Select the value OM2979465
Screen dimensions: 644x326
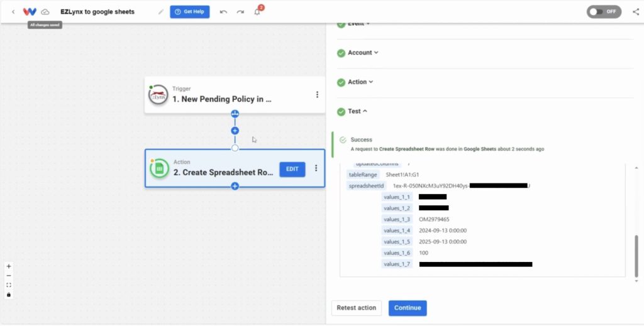coord(434,219)
